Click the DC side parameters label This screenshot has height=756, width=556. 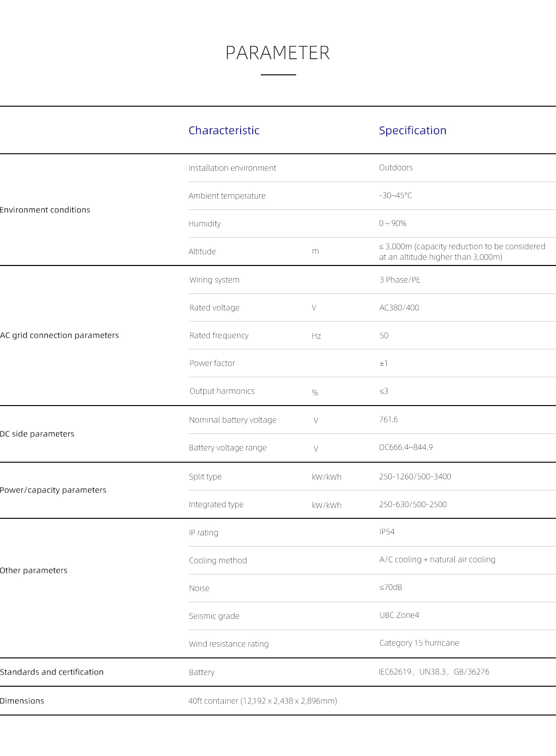click(x=37, y=434)
